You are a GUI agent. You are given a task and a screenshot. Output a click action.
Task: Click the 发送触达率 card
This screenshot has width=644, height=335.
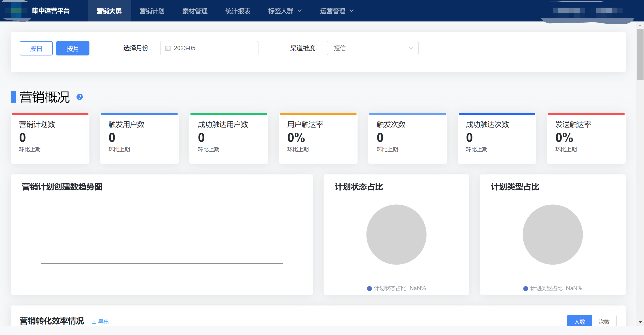click(586, 138)
